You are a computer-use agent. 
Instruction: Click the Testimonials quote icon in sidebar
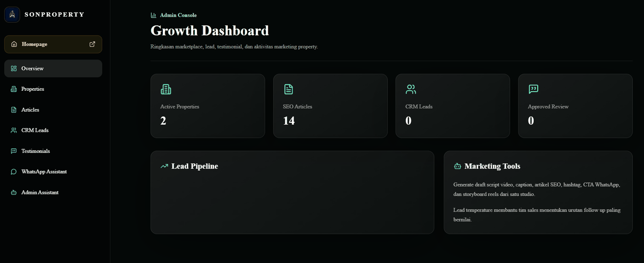14,151
